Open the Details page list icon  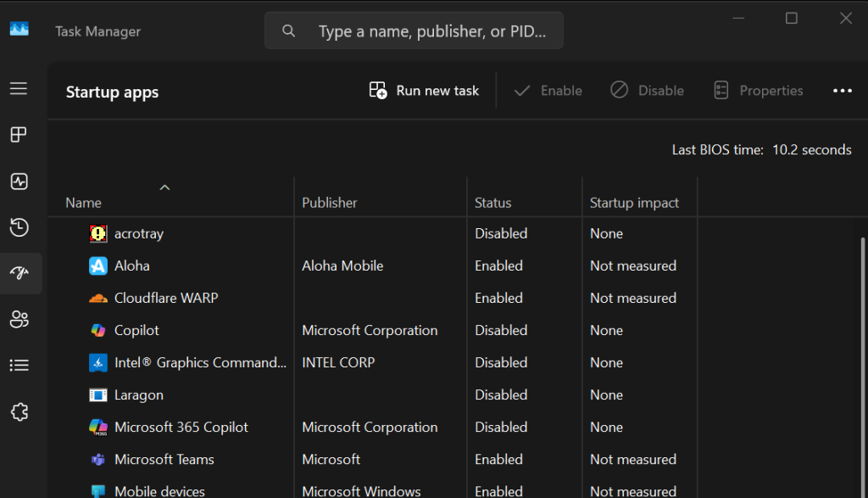(19, 366)
